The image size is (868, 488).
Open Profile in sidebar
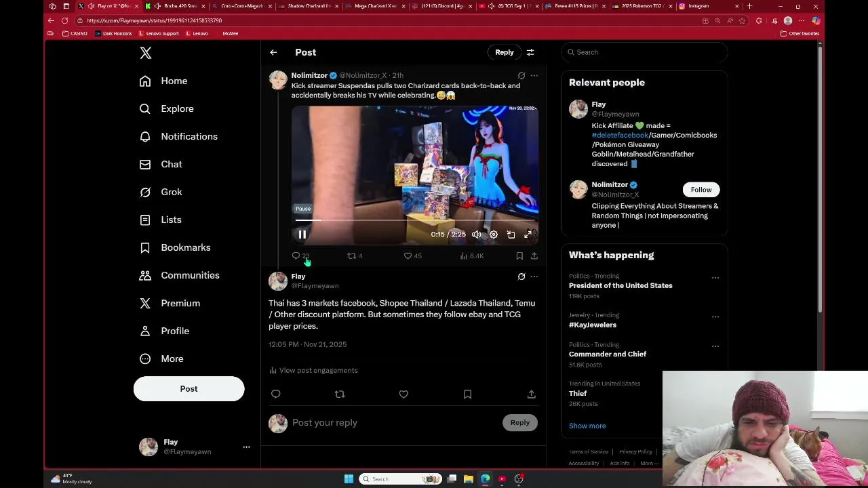coord(164,331)
